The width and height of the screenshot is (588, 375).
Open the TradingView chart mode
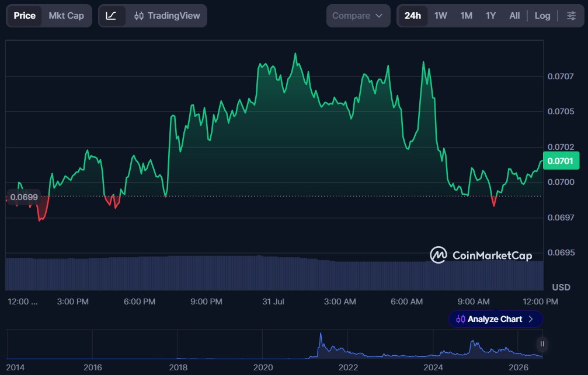point(167,16)
